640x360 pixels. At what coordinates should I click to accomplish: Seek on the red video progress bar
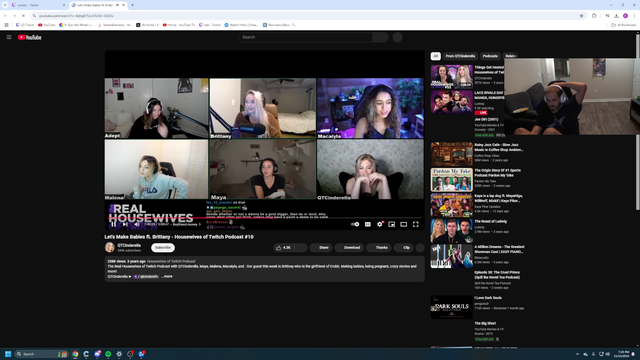click(x=264, y=218)
